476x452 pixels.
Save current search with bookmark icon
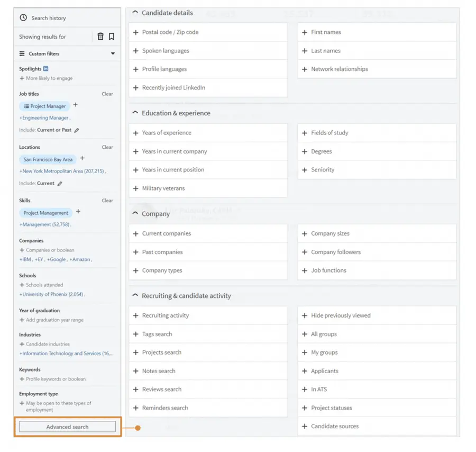coord(112,36)
